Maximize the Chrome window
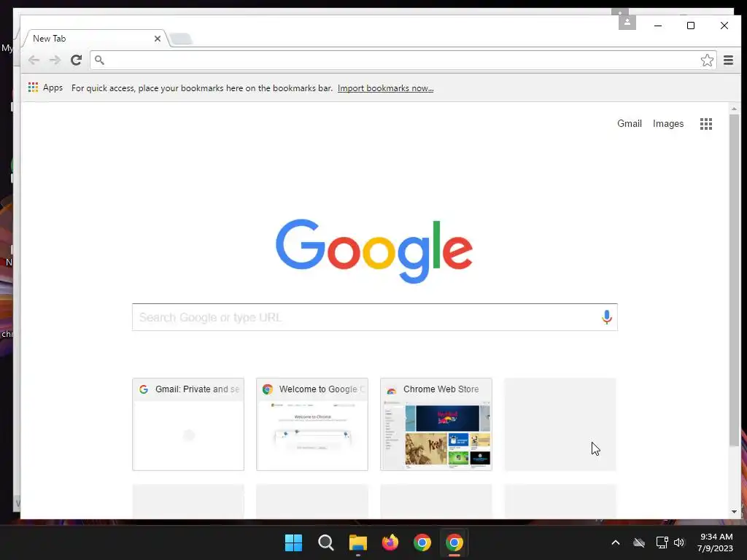 coord(691,26)
